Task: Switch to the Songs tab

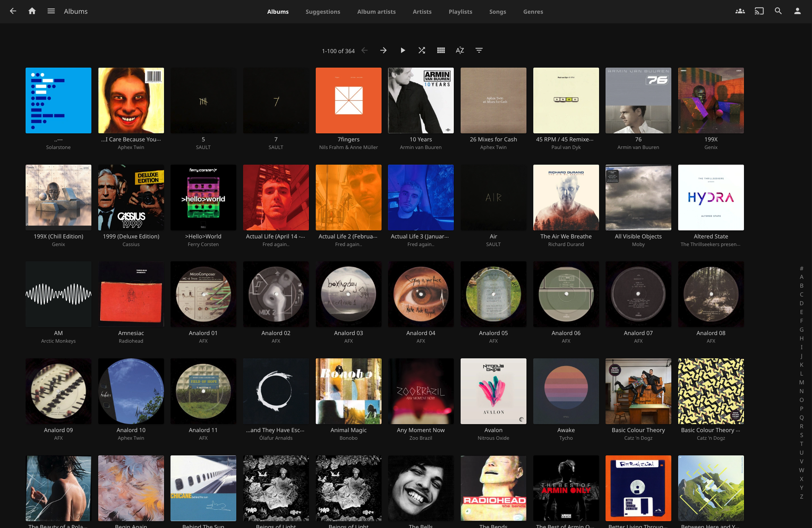Action: (497, 12)
